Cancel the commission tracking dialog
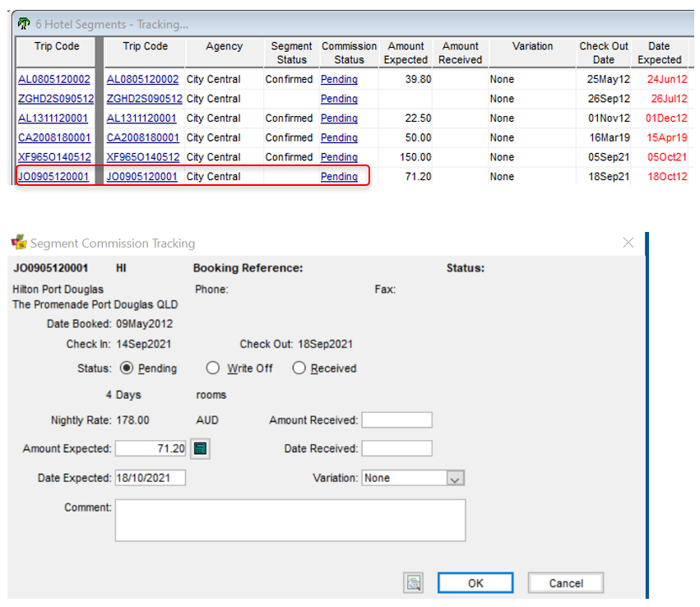Image resolution: width=700 pixels, height=607 pixels. [566, 583]
